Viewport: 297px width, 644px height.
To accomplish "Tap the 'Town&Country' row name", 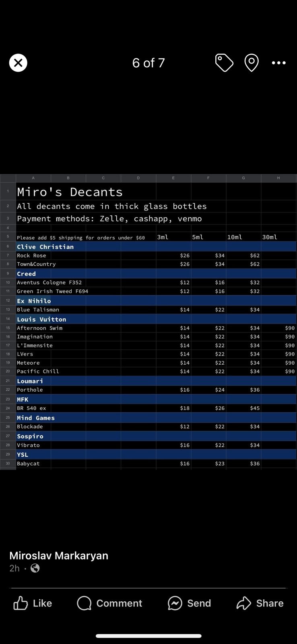I will pos(36,264).
